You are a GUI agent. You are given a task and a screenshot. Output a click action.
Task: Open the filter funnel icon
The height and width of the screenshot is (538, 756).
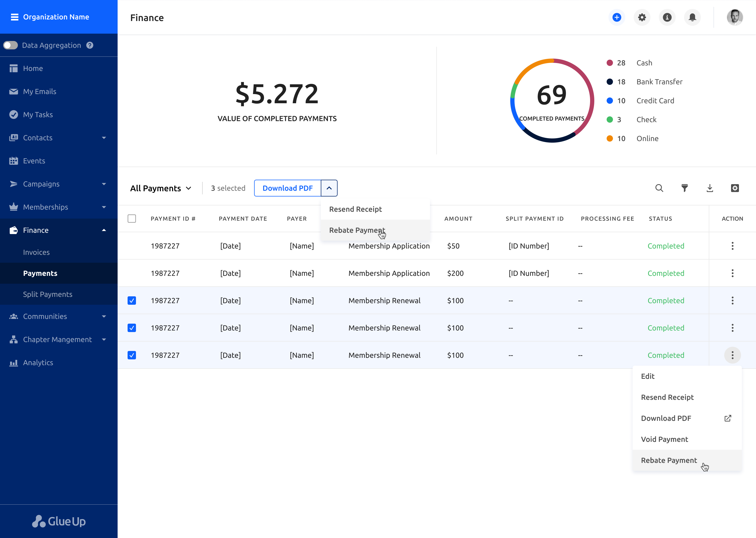tap(685, 188)
